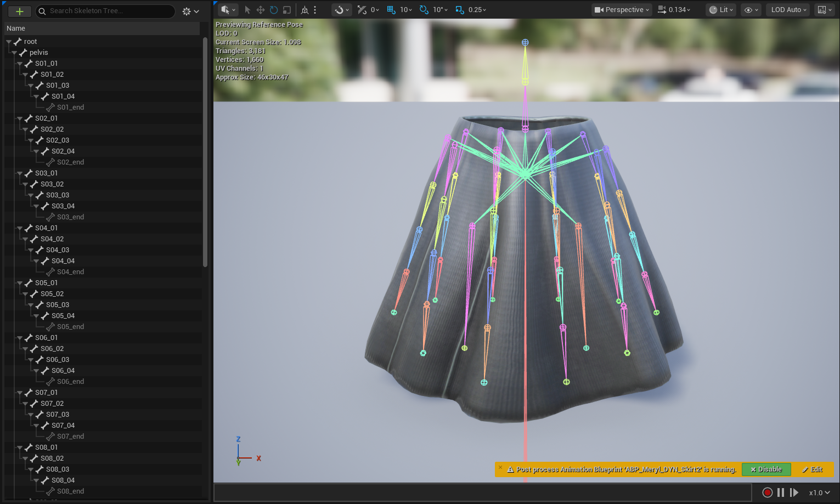The image size is (840, 504).
Task: Select the S02_end bone
Action: click(70, 162)
